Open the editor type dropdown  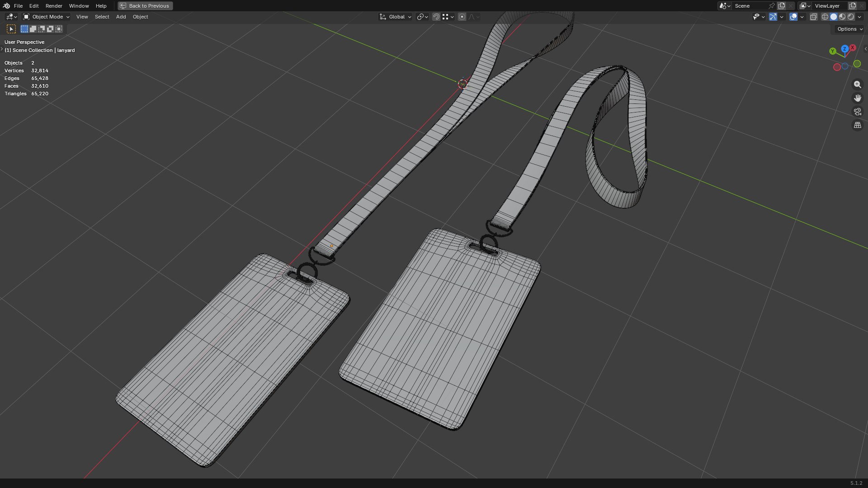[x=11, y=17]
